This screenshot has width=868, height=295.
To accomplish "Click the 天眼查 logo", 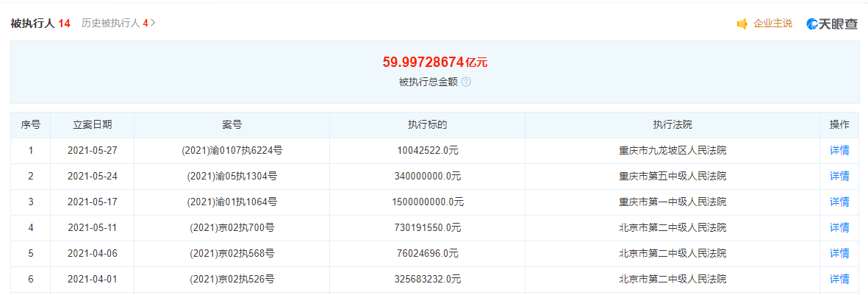I will point(832,24).
